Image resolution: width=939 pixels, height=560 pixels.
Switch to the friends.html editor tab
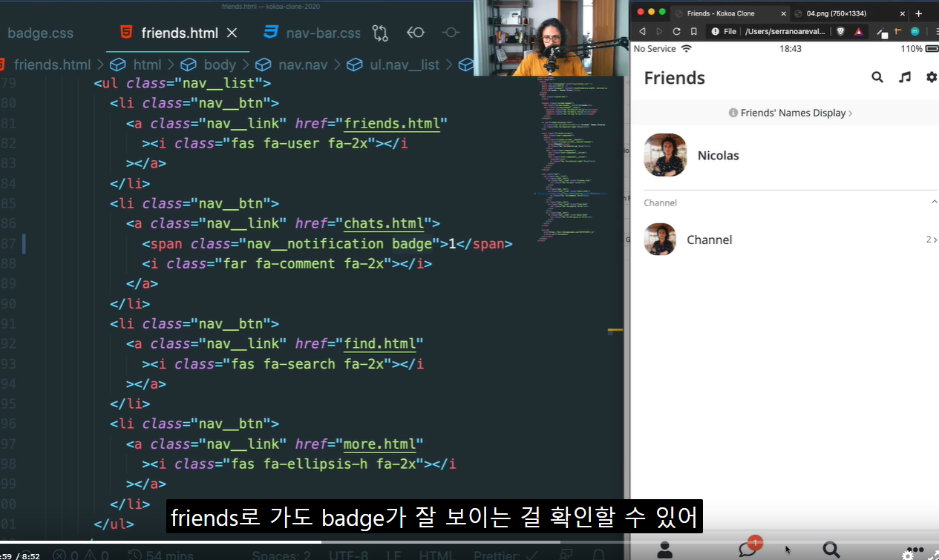179,33
